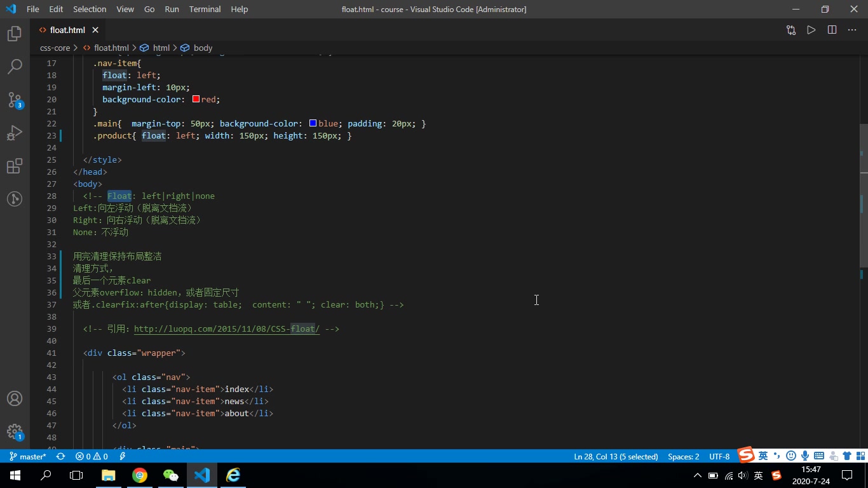The height and width of the screenshot is (488, 868).
Task: Click the nav-item news list line
Action: click(195, 401)
